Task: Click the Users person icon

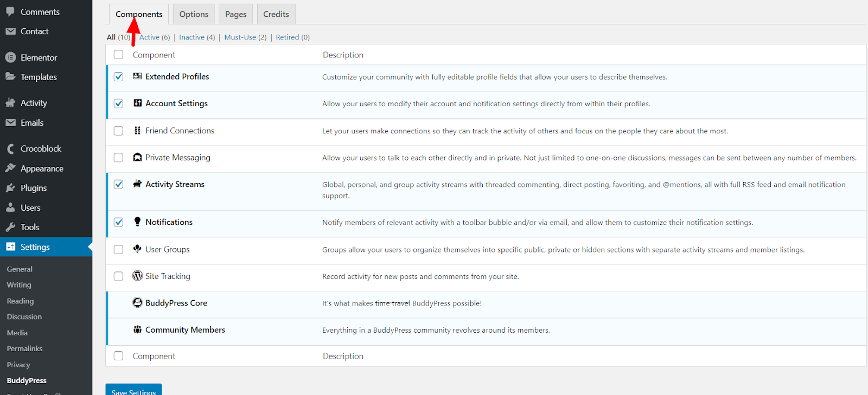Action: (x=10, y=208)
